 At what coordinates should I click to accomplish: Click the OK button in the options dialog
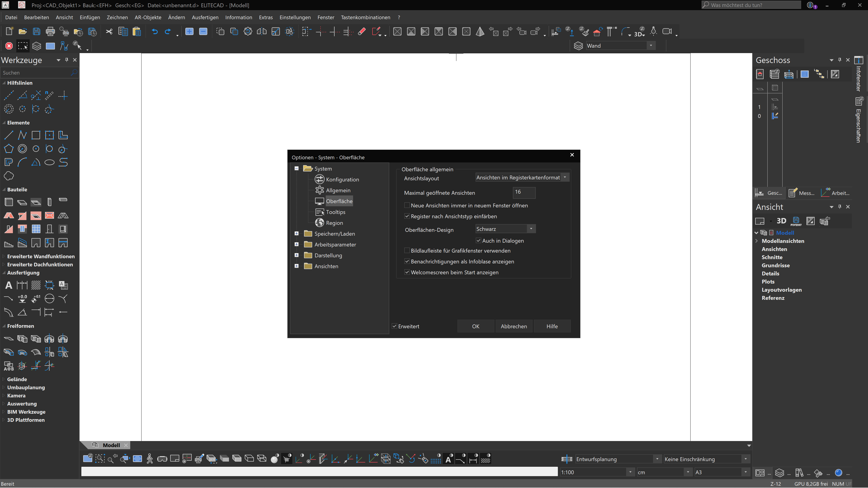pyautogui.click(x=475, y=326)
